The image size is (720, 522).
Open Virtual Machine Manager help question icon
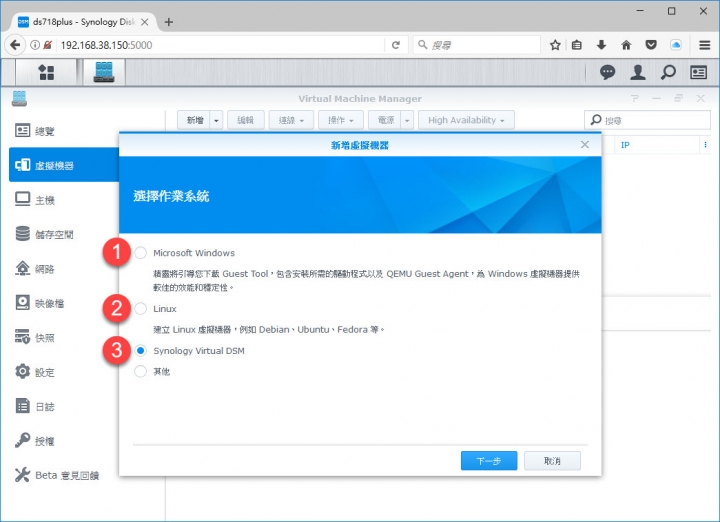tap(635, 98)
